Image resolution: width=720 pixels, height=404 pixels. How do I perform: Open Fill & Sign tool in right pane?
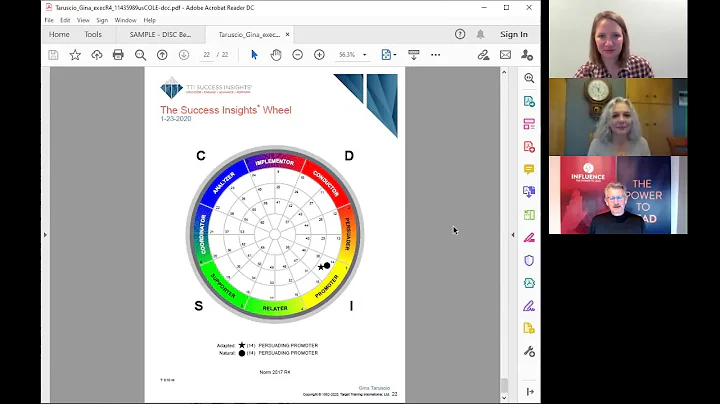pyautogui.click(x=529, y=238)
